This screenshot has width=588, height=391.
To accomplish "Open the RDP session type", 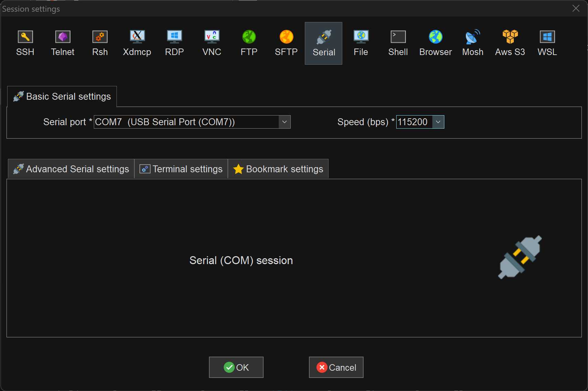I will point(175,43).
